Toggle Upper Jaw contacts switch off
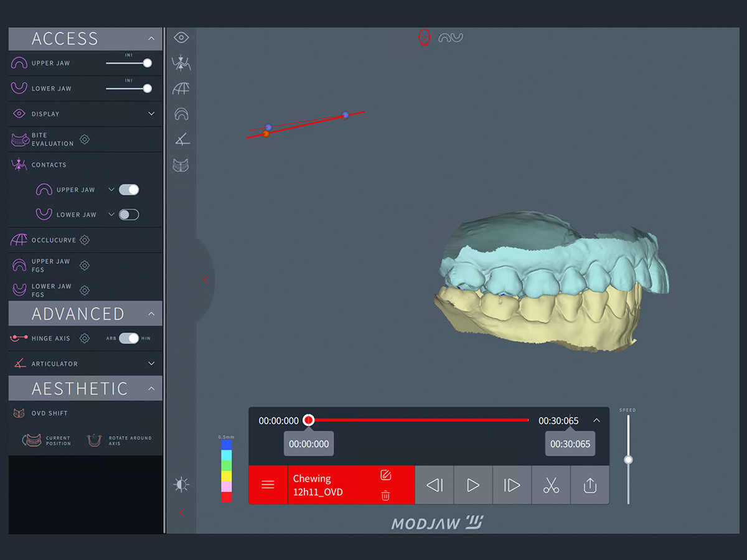747x560 pixels. pos(129,190)
